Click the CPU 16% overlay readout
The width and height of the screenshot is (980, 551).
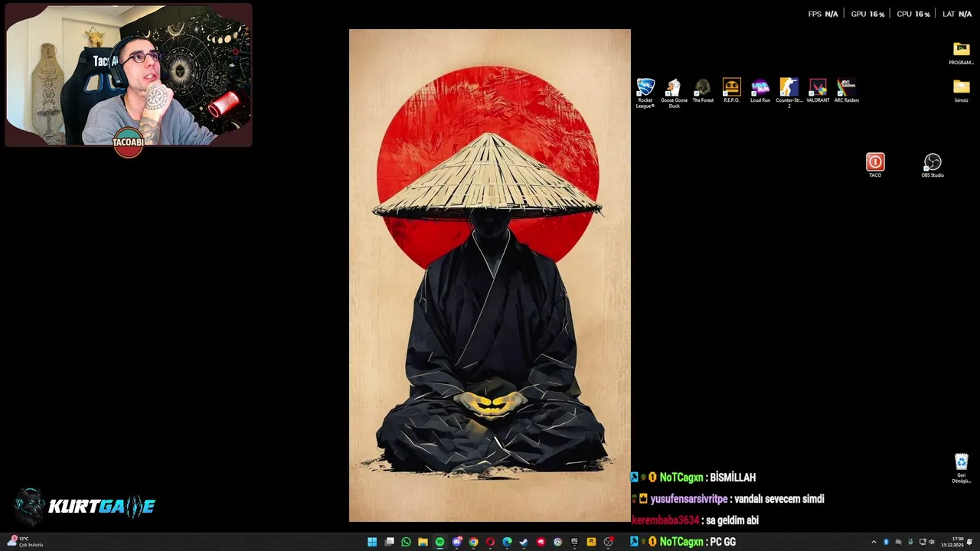click(x=913, y=14)
